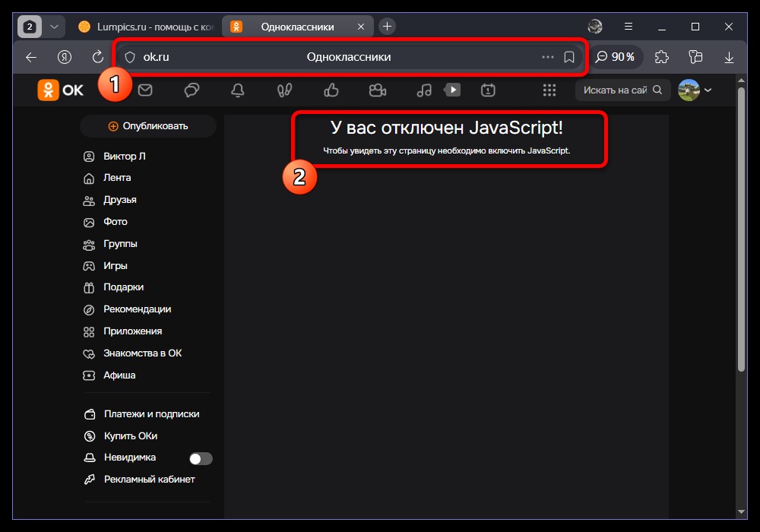The height and width of the screenshot is (532, 760).
Task: Open guests footprints icon
Action: tap(284, 90)
